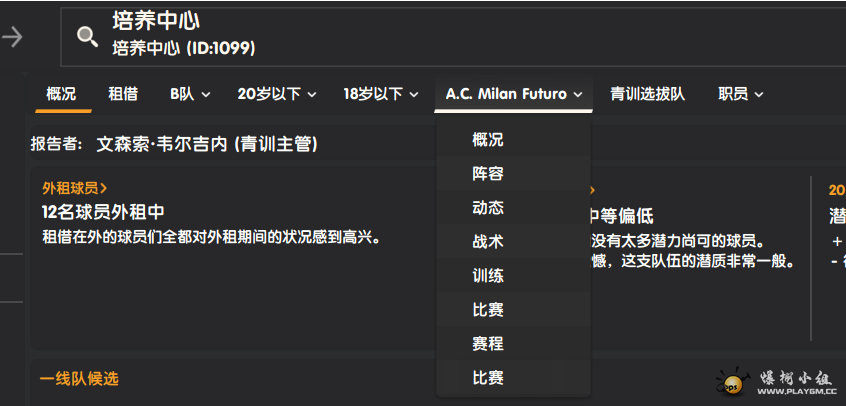Choose 战术 from the dropdown menu

(488, 242)
